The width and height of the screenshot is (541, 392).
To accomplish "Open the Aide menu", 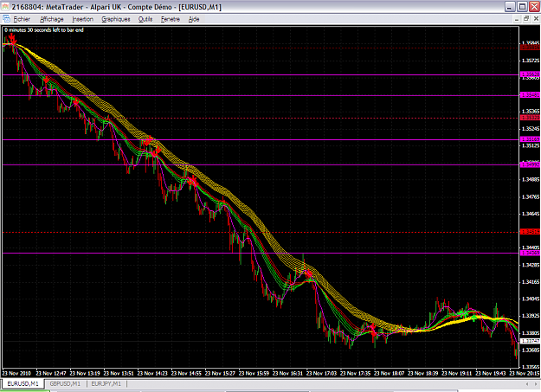I will (x=194, y=19).
